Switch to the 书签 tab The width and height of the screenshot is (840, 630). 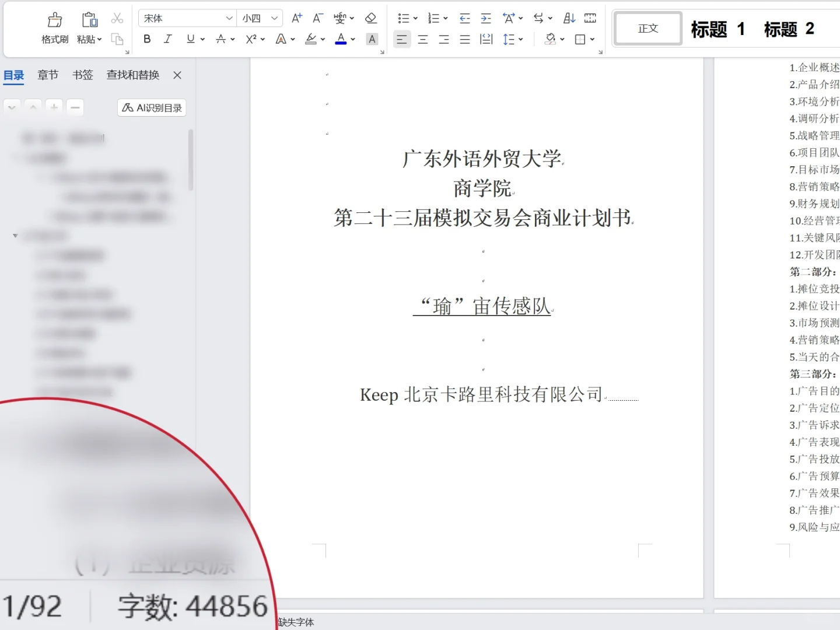[83, 75]
